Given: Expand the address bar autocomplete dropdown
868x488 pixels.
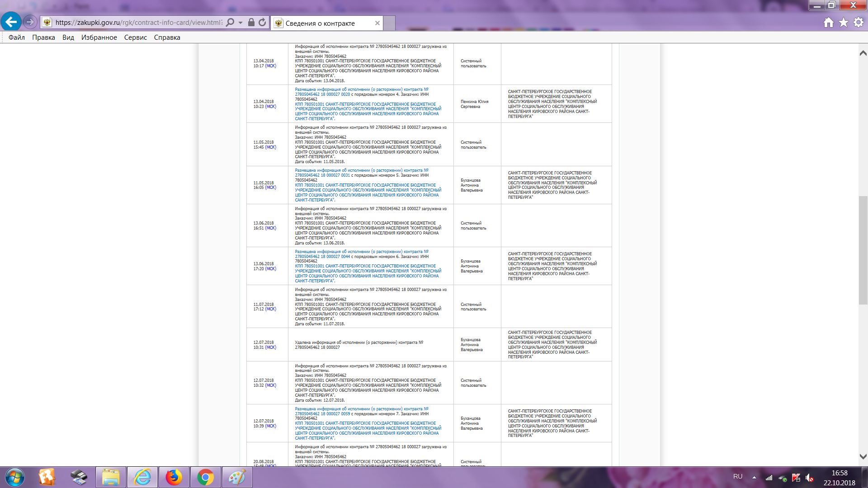Looking at the screenshot, I should (x=241, y=23).
